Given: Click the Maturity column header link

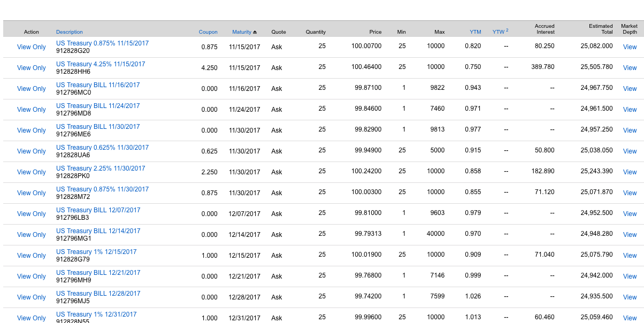Looking at the screenshot, I should tap(242, 32).
